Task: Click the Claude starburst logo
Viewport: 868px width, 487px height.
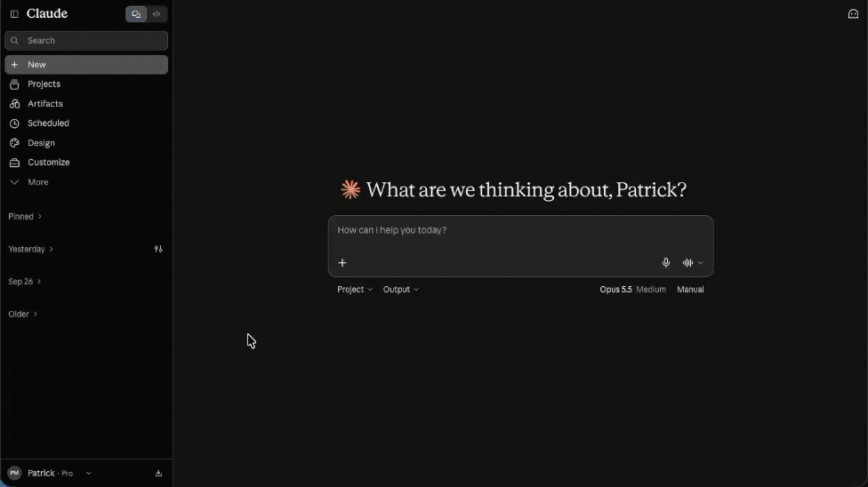Action: coord(350,190)
